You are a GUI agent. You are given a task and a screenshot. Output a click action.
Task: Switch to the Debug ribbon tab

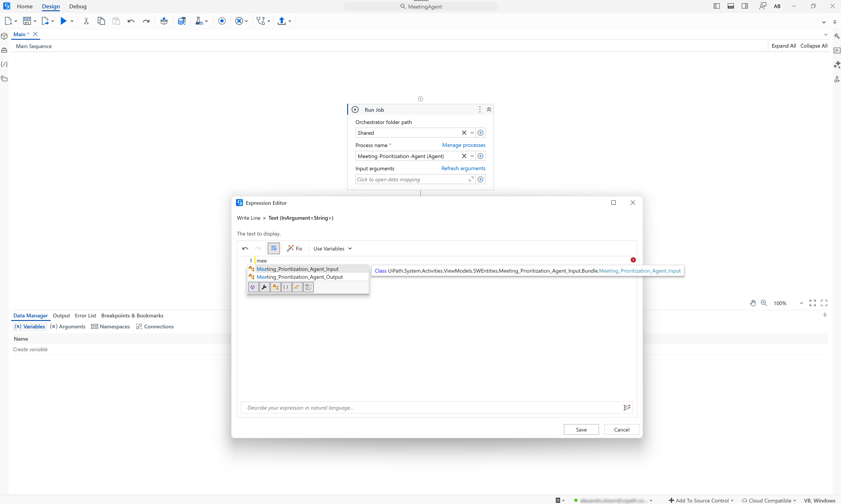click(78, 6)
